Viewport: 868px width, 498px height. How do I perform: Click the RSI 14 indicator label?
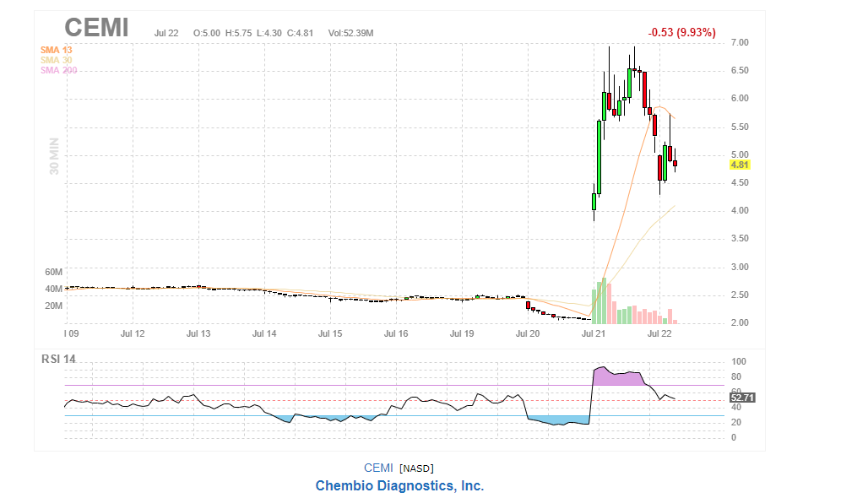pos(58,359)
